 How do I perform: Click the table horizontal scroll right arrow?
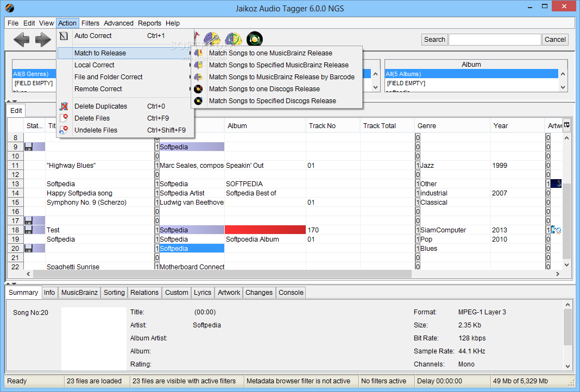click(557, 274)
